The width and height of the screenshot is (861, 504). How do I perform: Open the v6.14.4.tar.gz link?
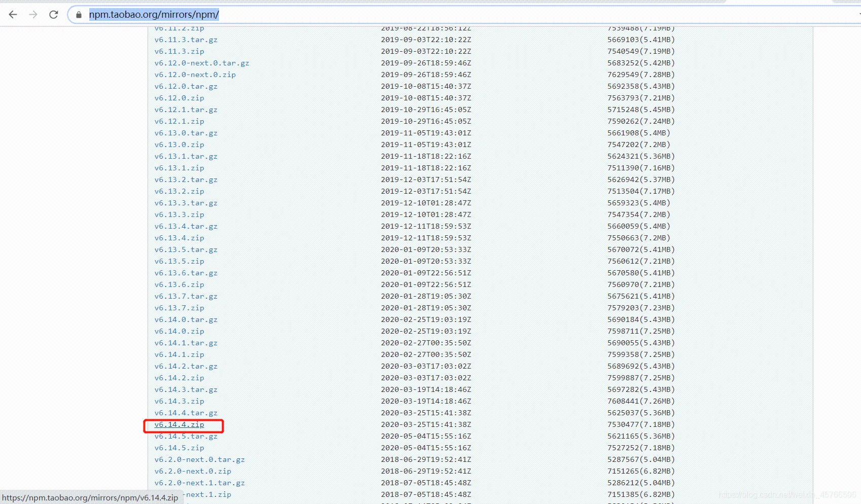pos(186,413)
